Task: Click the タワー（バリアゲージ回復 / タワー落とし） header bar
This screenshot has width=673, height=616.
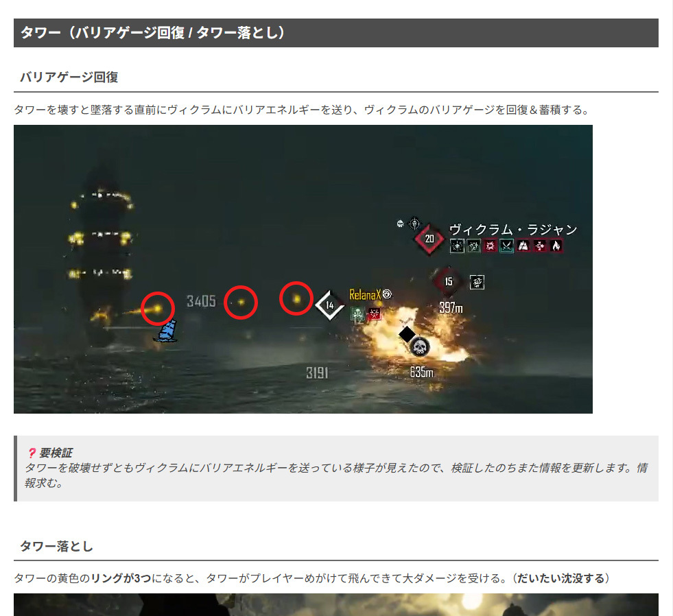Action: click(336, 33)
